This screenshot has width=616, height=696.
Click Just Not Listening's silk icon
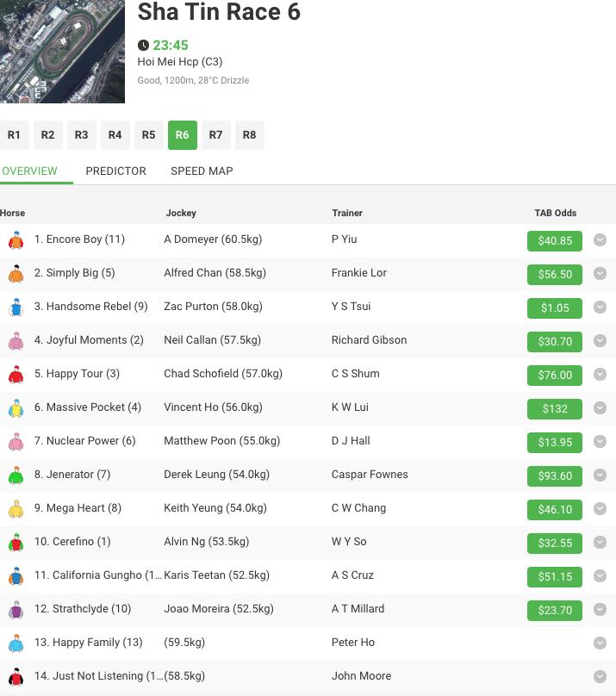pyautogui.click(x=16, y=677)
